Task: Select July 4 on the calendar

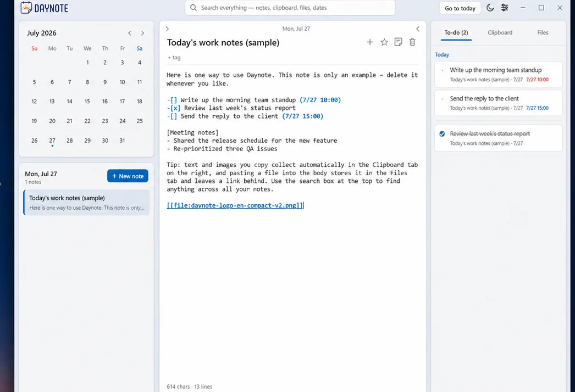Action: pyautogui.click(x=139, y=63)
